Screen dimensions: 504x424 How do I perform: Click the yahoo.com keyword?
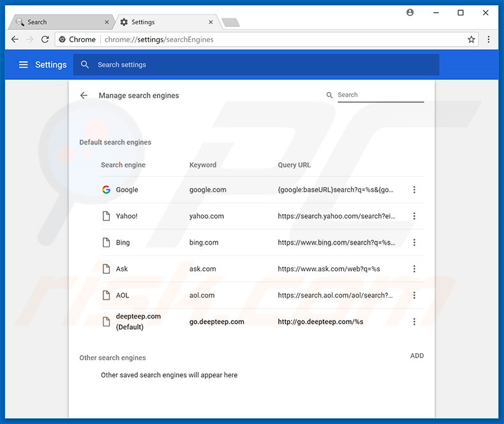coord(206,216)
